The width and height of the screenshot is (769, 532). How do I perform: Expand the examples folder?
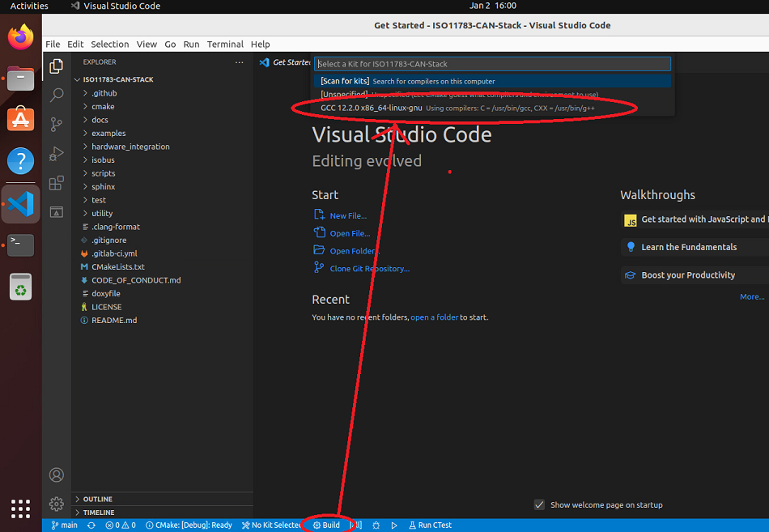[108, 133]
